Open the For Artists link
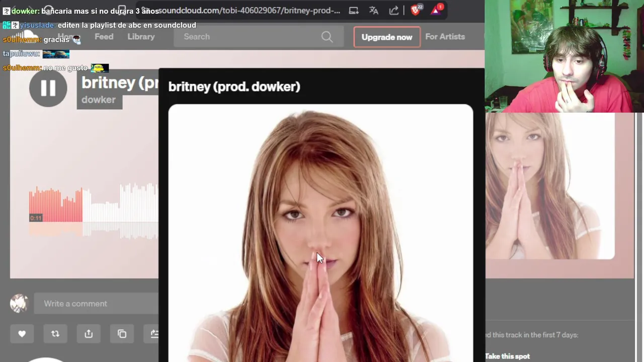Viewport: 644px width, 362px height. pyautogui.click(x=445, y=37)
